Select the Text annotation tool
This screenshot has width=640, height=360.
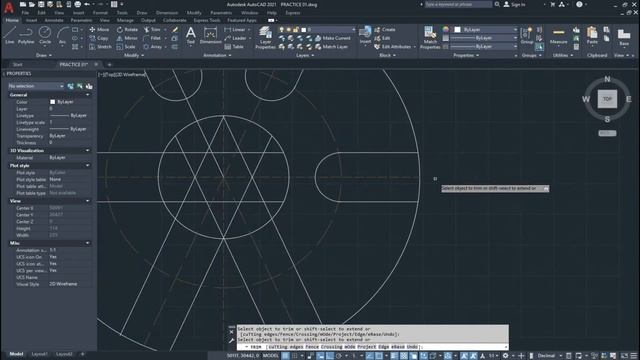pos(191,36)
